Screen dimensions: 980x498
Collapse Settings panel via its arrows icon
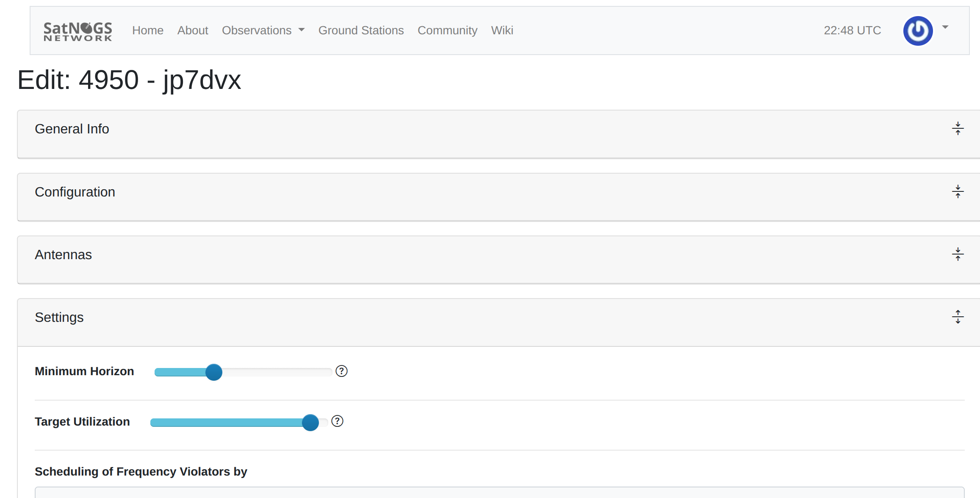coord(958,317)
